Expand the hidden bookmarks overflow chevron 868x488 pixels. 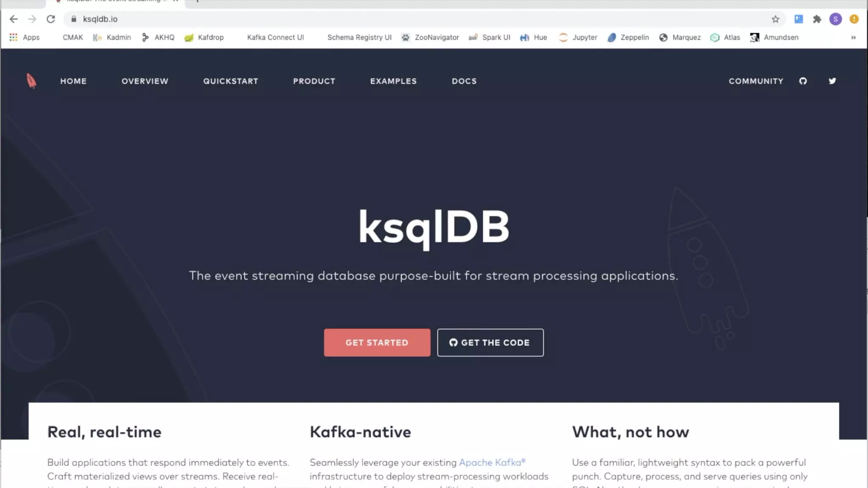pyautogui.click(x=853, y=37)
